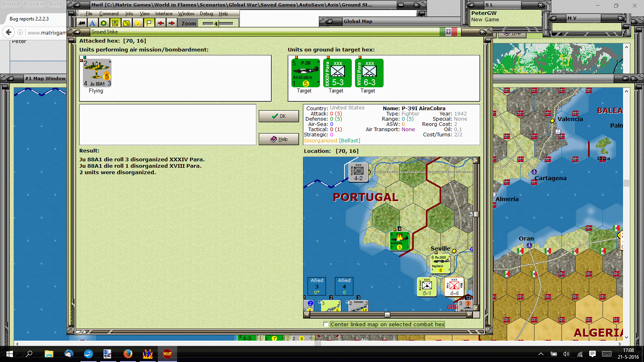Click the Bug reports 2.2.2.3 browser tab
The image size is (644, 362).
(29, 19)
